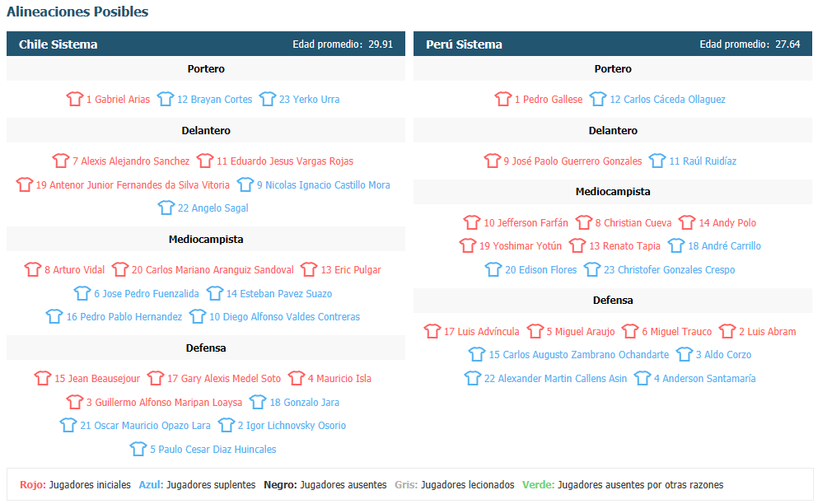Click the blue jersey icon beside Aldo Corzo
818x504 pixels.
tap(685, 354)
